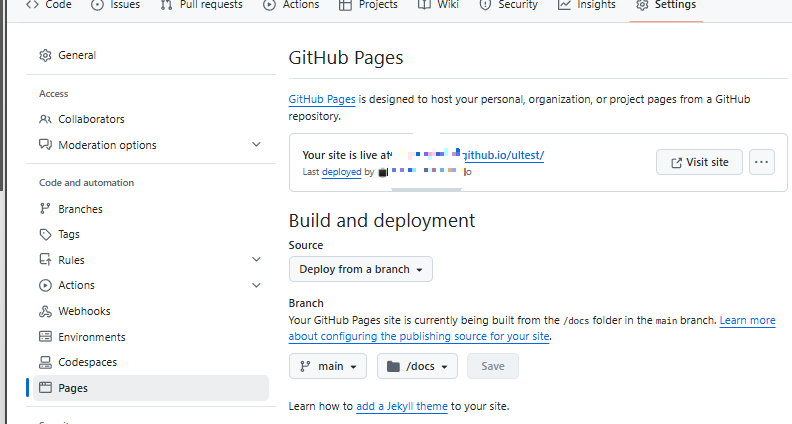
Task: Go to the Security tab
Action: pos(508,5)
